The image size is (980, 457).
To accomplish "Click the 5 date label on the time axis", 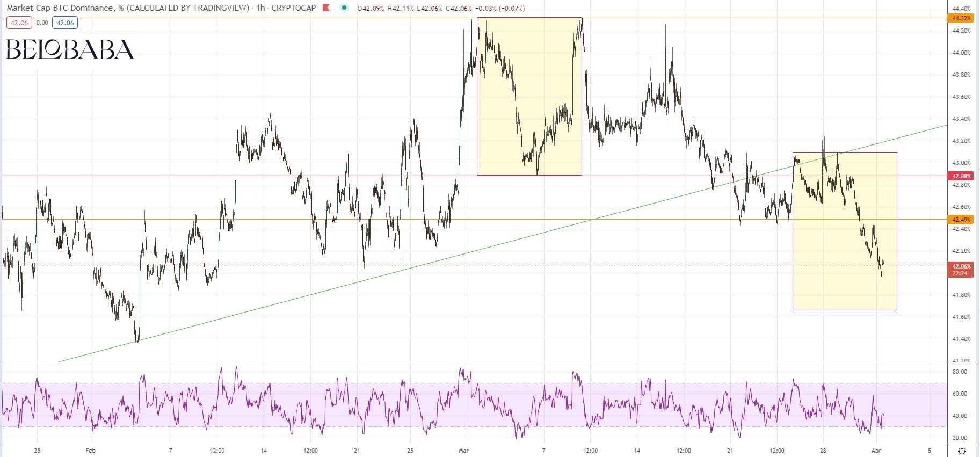I will point(930,451).
